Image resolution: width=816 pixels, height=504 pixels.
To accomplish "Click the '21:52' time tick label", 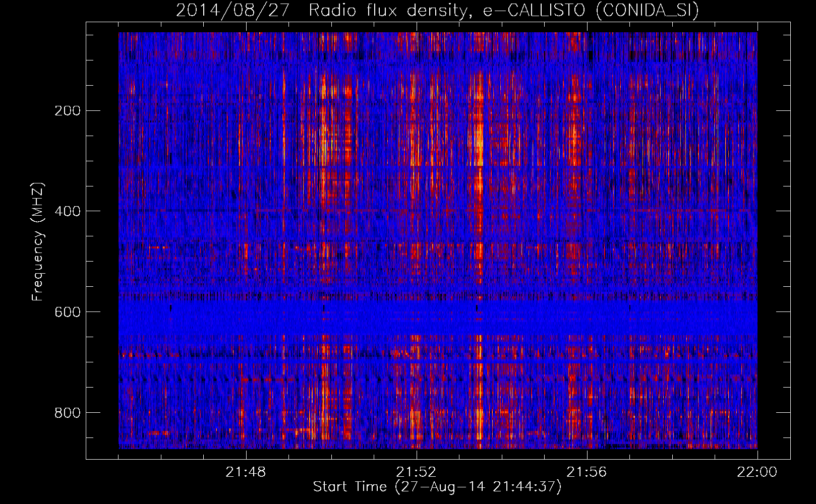I will click(x=417, y=472).
